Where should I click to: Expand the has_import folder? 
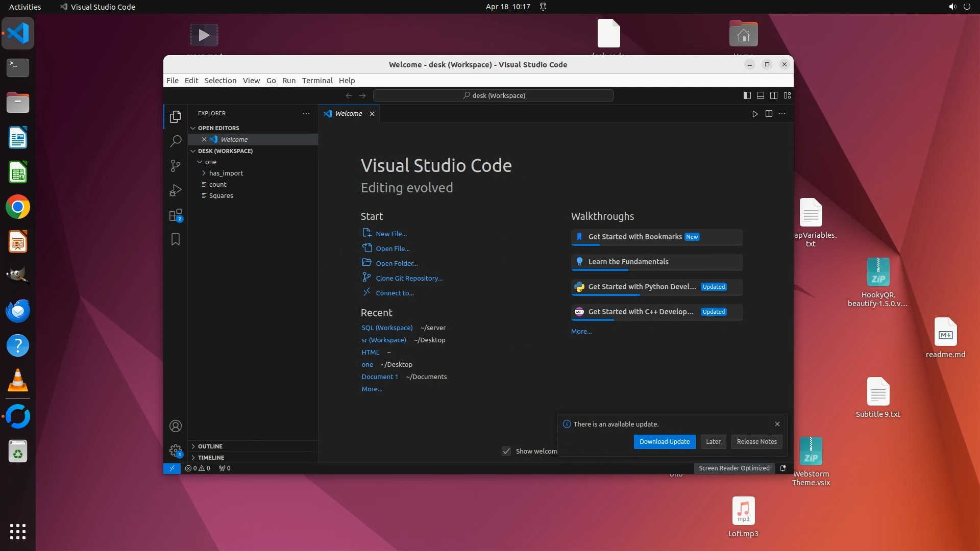pyautogui.click(x=226, y=173)
